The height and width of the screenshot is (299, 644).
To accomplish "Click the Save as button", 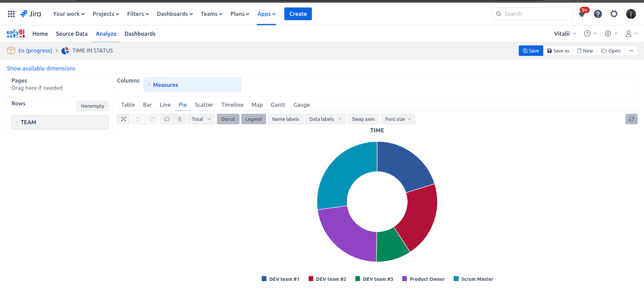I will [558, 51].
